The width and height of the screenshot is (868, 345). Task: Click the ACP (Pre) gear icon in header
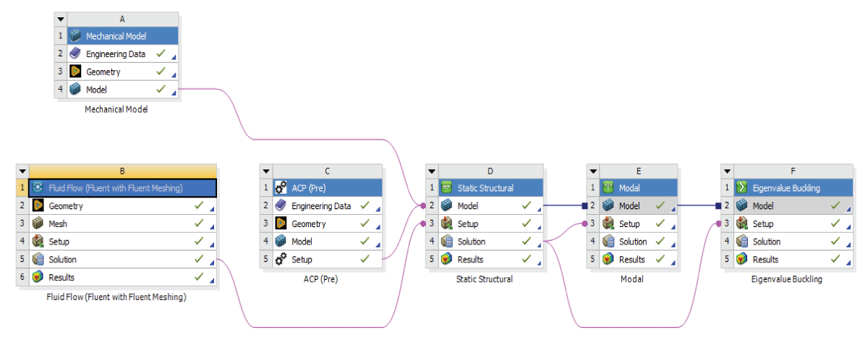coord(281,188)
